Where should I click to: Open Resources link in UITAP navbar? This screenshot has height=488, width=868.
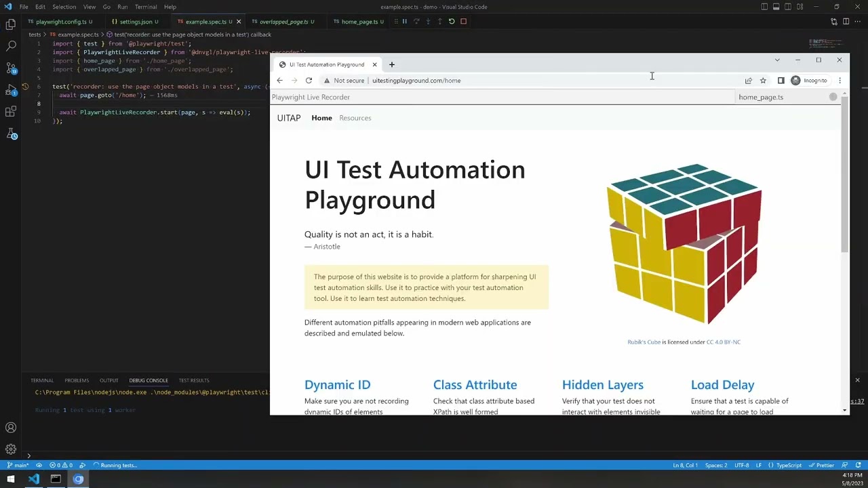click(355, 118)
